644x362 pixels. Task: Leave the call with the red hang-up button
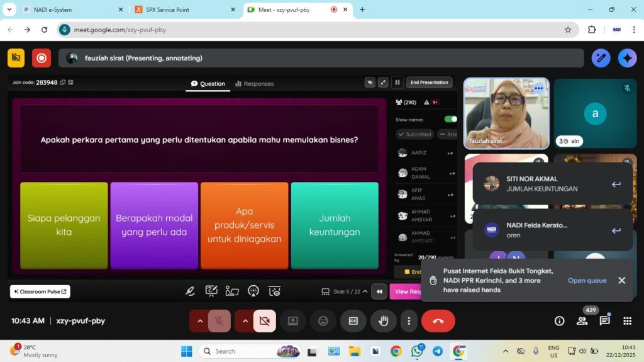(x=438, y=321)
